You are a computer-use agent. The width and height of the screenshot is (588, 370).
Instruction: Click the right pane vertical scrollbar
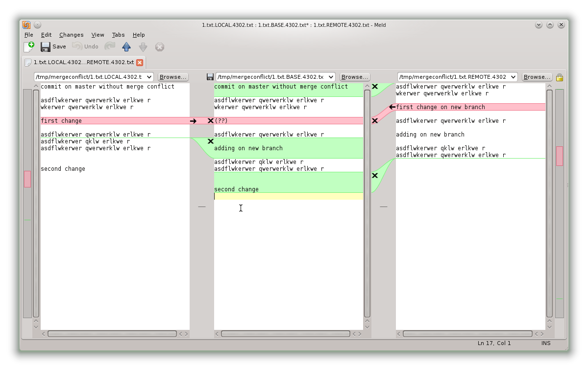pos(549,204)
